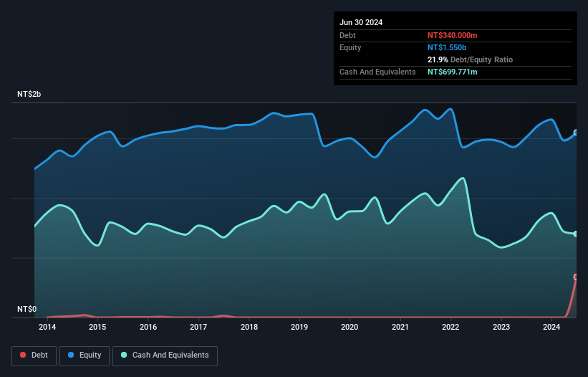Click the Equity row label in tooltip

tap(350, 47)
